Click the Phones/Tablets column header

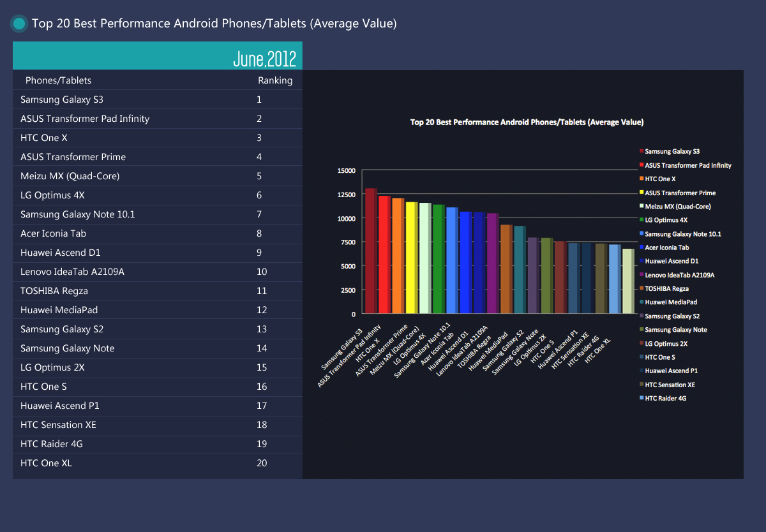tap(58, 80)
